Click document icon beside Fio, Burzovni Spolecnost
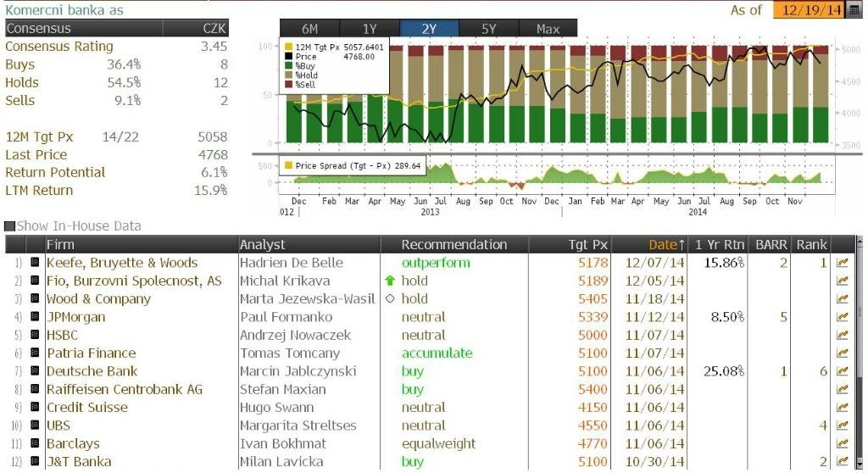Viewport: 868px width, 473px height. tap(35, 281)
